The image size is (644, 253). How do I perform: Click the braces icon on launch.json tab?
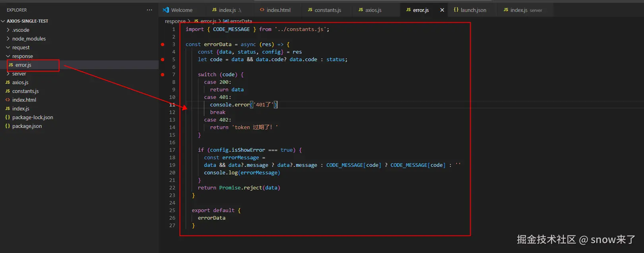point(456,10)
